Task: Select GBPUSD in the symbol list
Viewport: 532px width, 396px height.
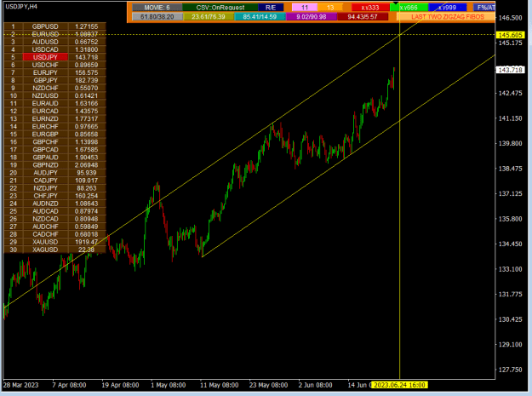Action: (x=45, y=26)
